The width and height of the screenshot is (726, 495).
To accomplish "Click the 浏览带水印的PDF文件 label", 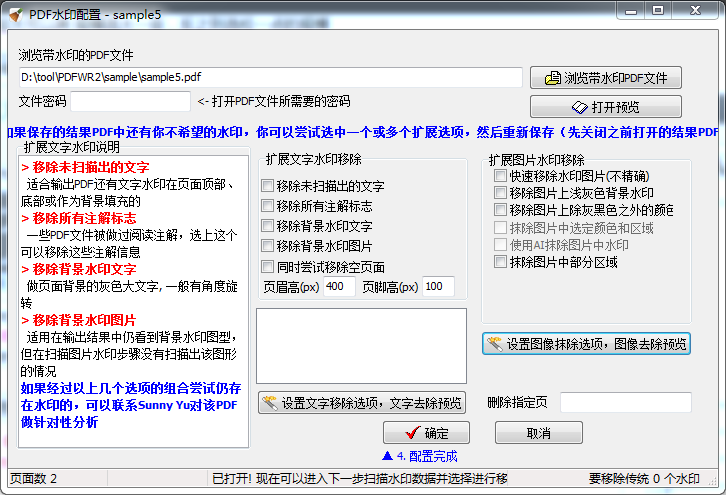I will point(76,55).
